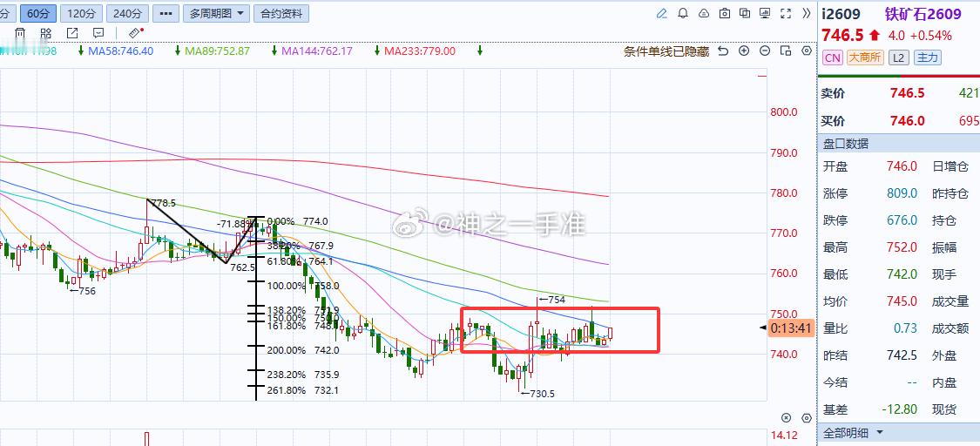Viewport: 980px width, 446px height.
Task: Click the 800.0 price axis label
Action: [x=784, y=112]
